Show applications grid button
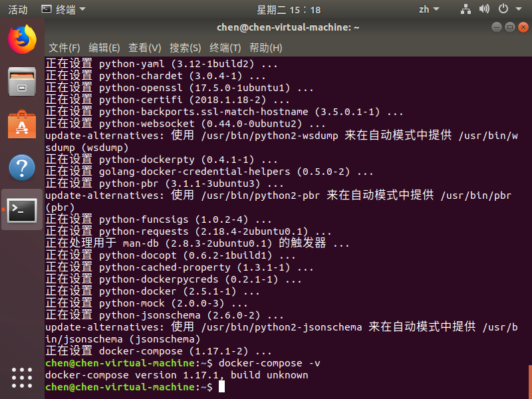Image resolution: width=532 pixels, height=399 pixels. point(22,378)
